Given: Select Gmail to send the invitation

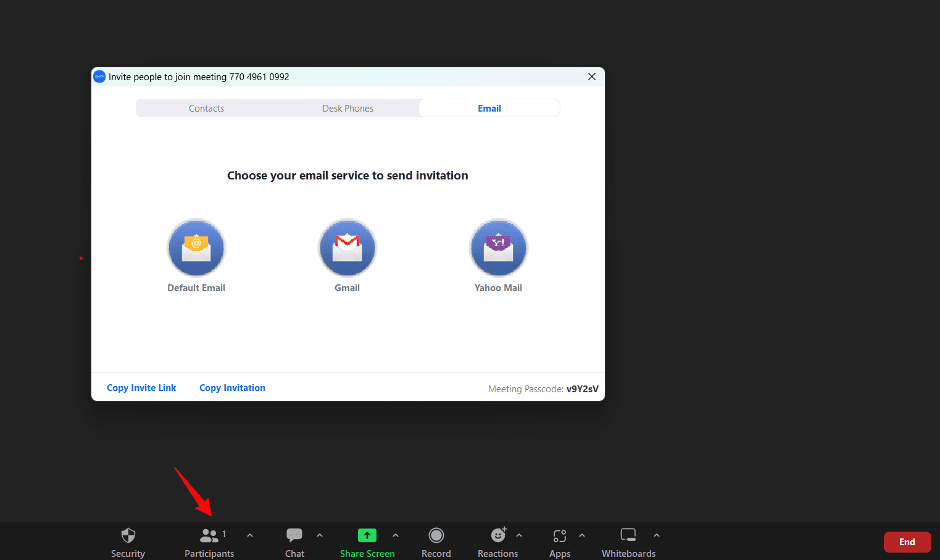Looking at the screenshot, I should tap(347, 248).
